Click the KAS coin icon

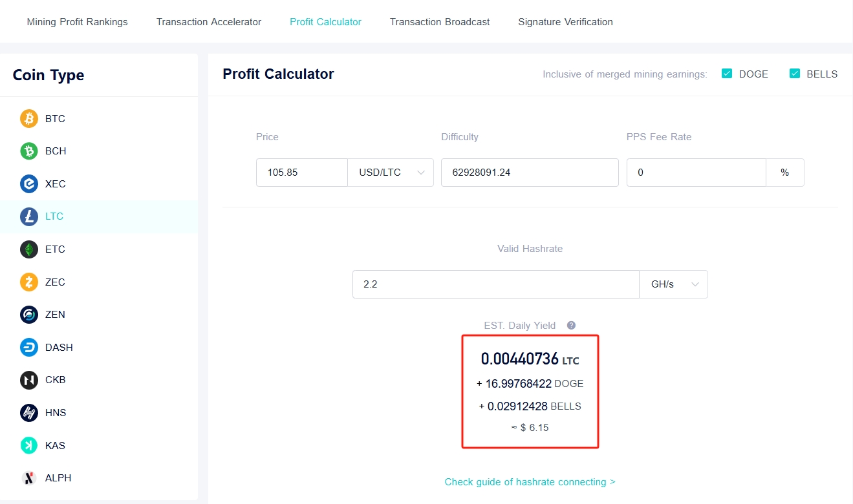pyautogui.click(x=28, y=445)
